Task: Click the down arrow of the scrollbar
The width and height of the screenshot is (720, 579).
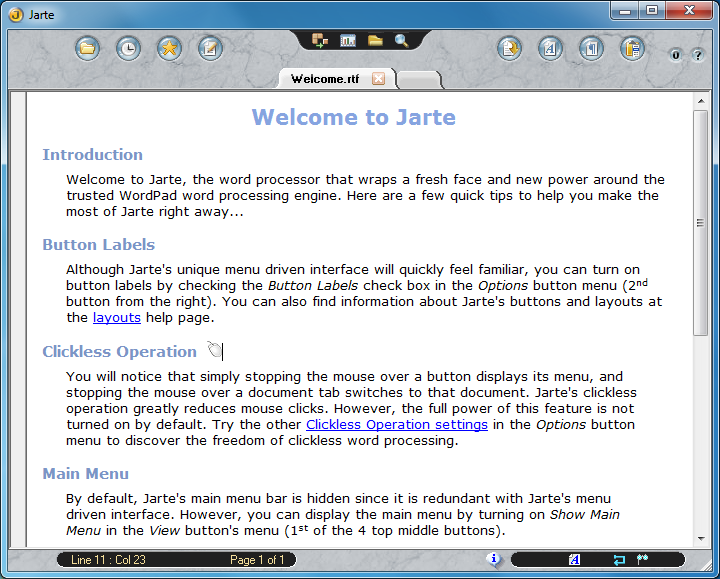Action: (701, 538)
